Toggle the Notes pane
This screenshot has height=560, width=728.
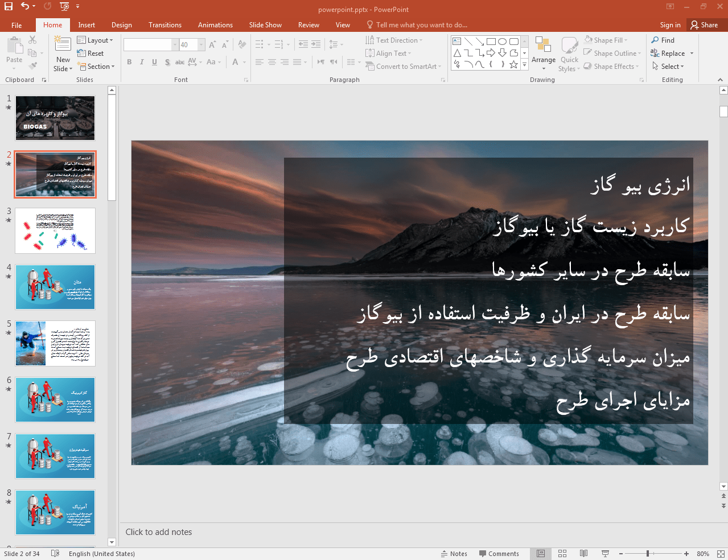point(454,554)
